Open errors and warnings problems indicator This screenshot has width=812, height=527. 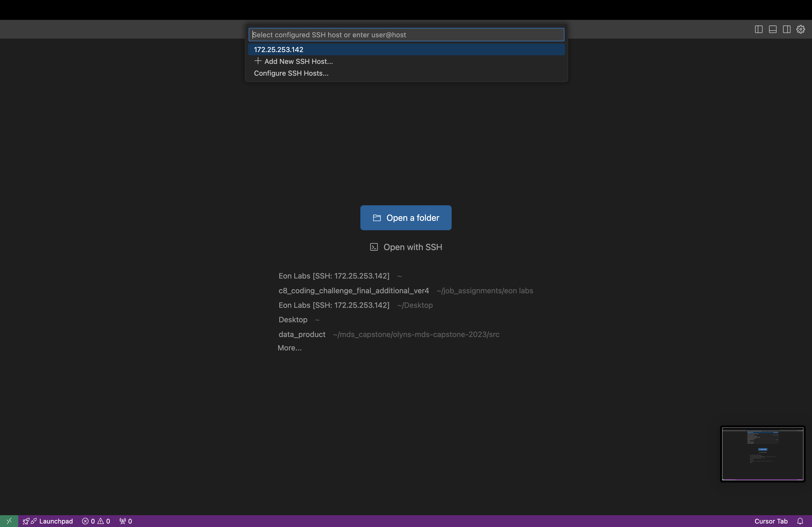96,521
